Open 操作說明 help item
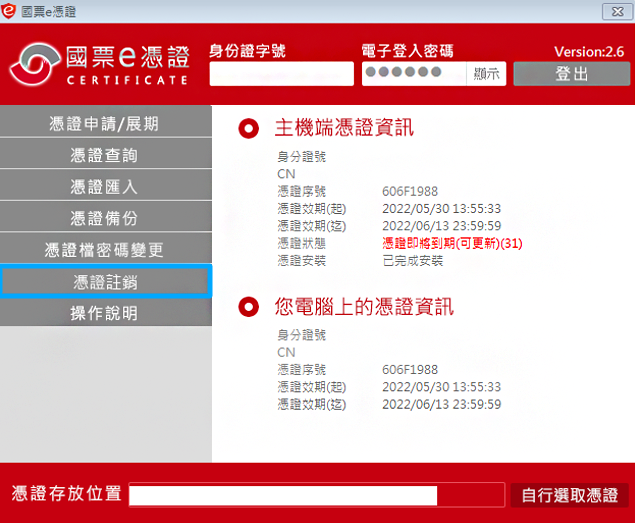 tap(105, 313)
